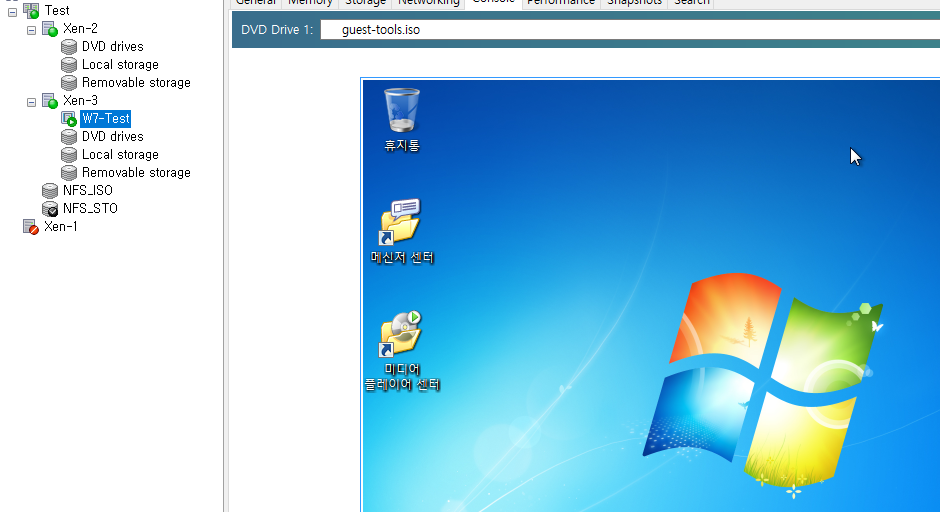Switch to the Networking tab
Image resolution: width=940 pixels, height=512 pixels.
click(x=428, y=3)
